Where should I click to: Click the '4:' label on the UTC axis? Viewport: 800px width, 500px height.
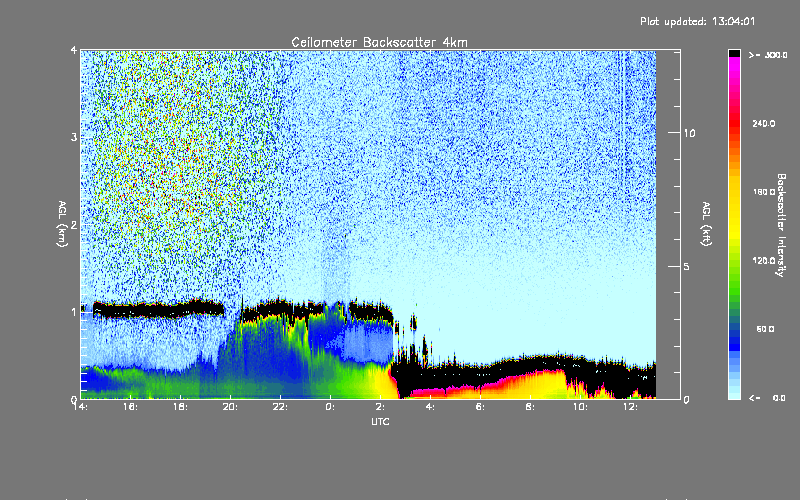[x=430, y=407]
